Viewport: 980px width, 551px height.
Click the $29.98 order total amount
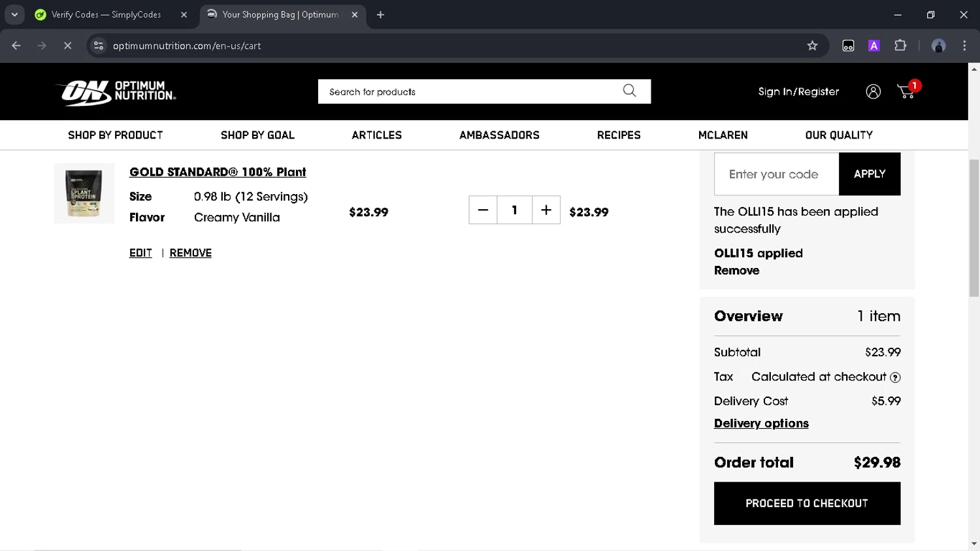877,463
